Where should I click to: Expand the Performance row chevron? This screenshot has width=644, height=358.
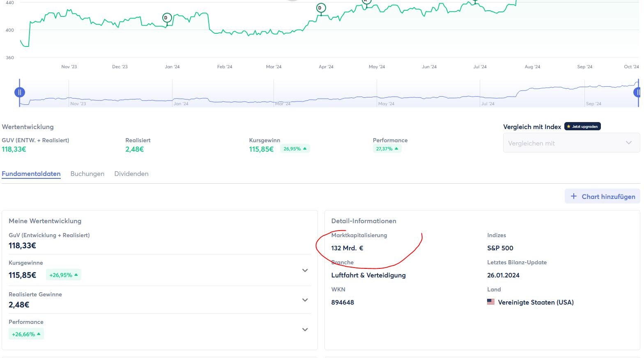(x=305, y=330)
